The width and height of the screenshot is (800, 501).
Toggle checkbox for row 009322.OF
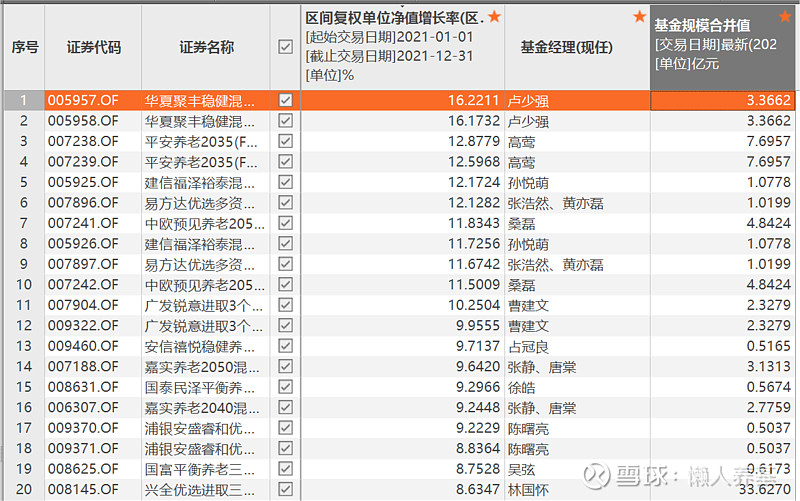[286, 325]
